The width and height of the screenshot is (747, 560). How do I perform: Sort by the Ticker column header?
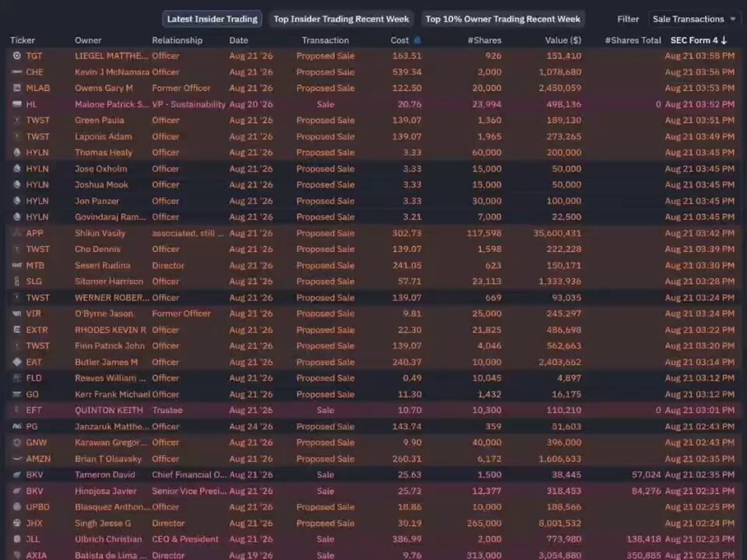[x=23, y=40]
